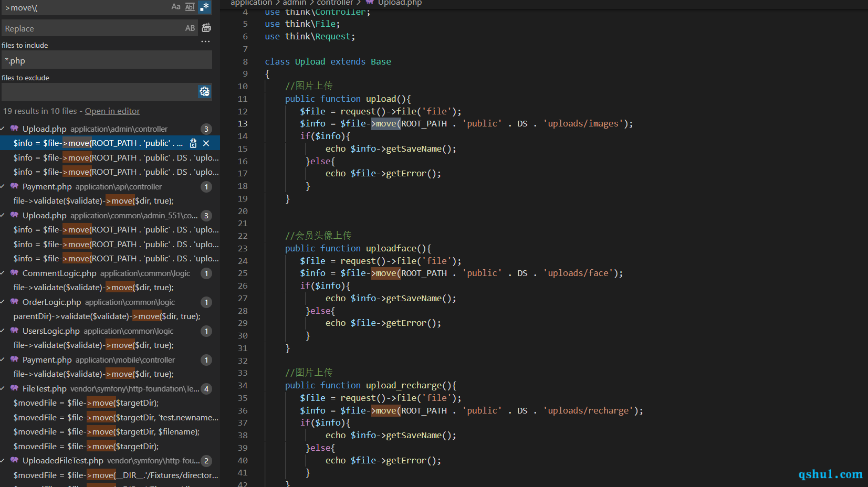Toggle Match Whole Word (Ab) in search
Screen dimensions: 868x487
point(190,7)
